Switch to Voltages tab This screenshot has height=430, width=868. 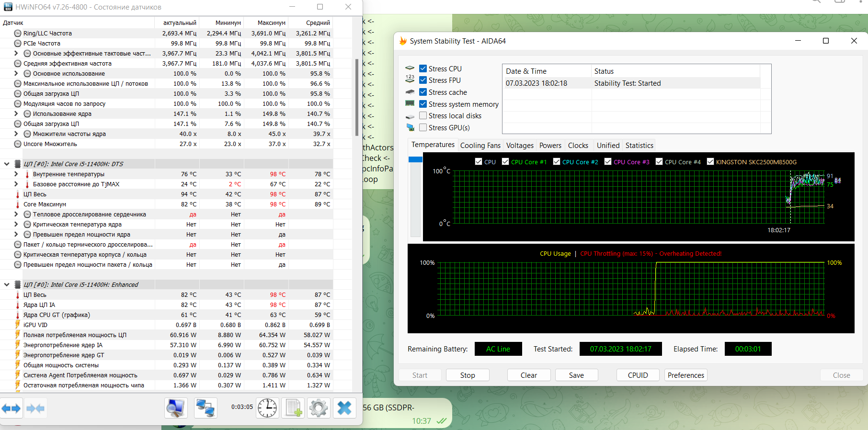(x=520, y=146)
